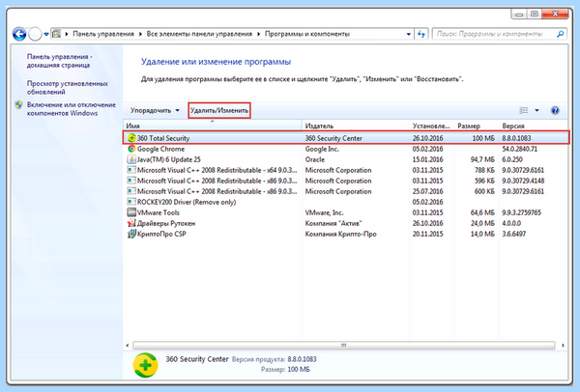Open Включение или отключение компонентов Windows

coord(71,109)
